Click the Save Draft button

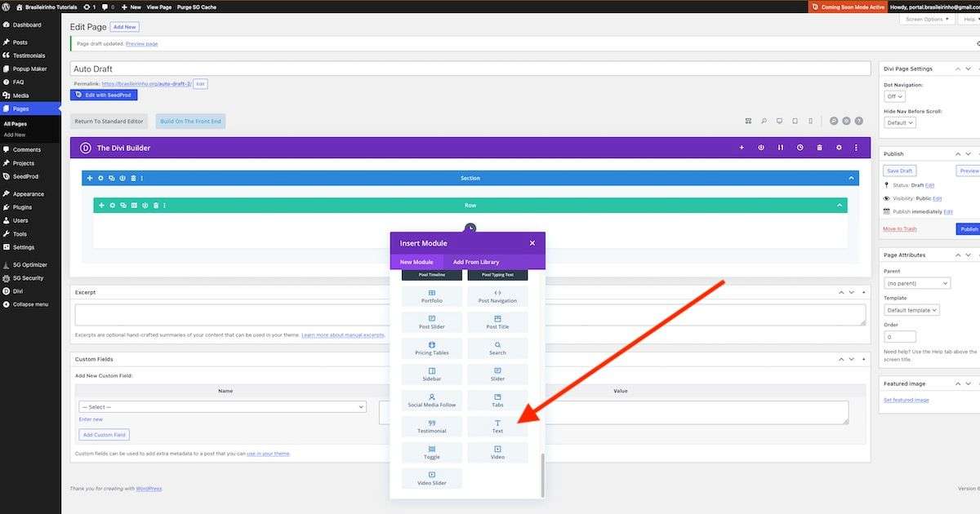click(x=900, y=171)
